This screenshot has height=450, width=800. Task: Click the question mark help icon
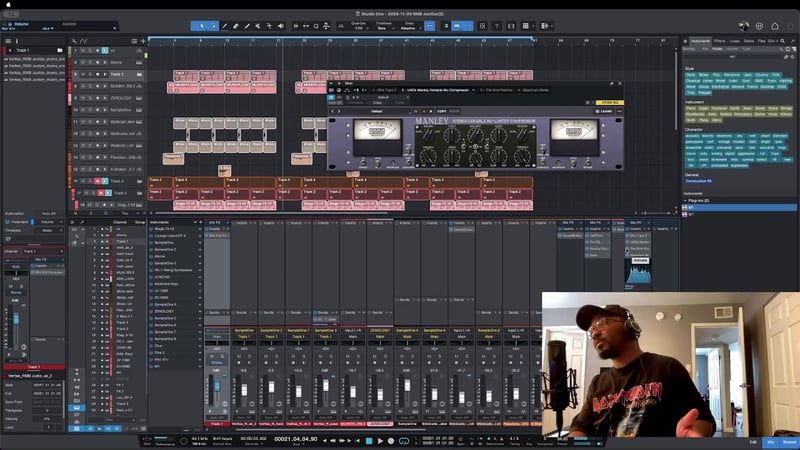496,26
